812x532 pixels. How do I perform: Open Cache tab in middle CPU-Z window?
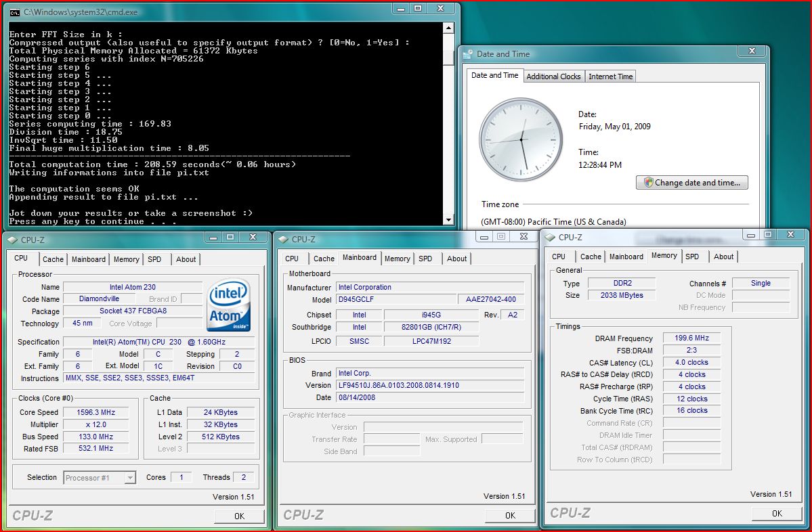[x=324, y=259]
